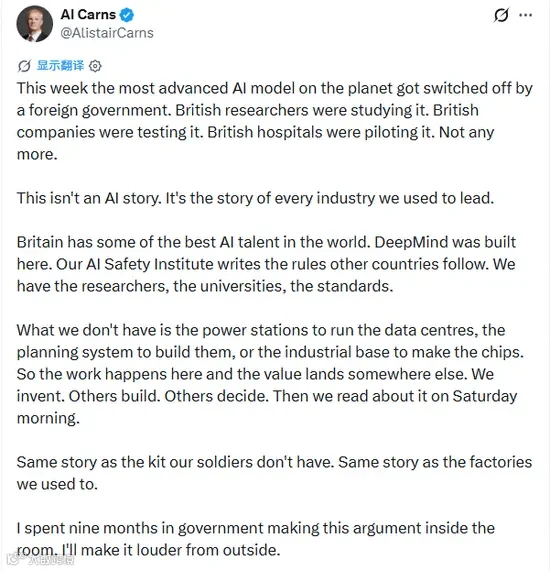Click the paragraph starting "This week the most advanced"
The height and width of the screenshot is (571, 550).
[275, 121]
